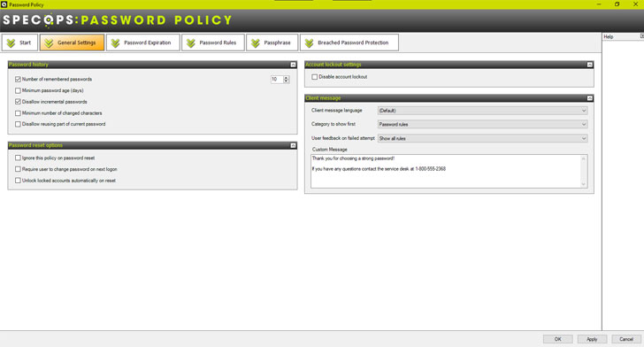Screen dimensions: 644x347
Task: Close the Password Policy window
Action: [635, 4]
